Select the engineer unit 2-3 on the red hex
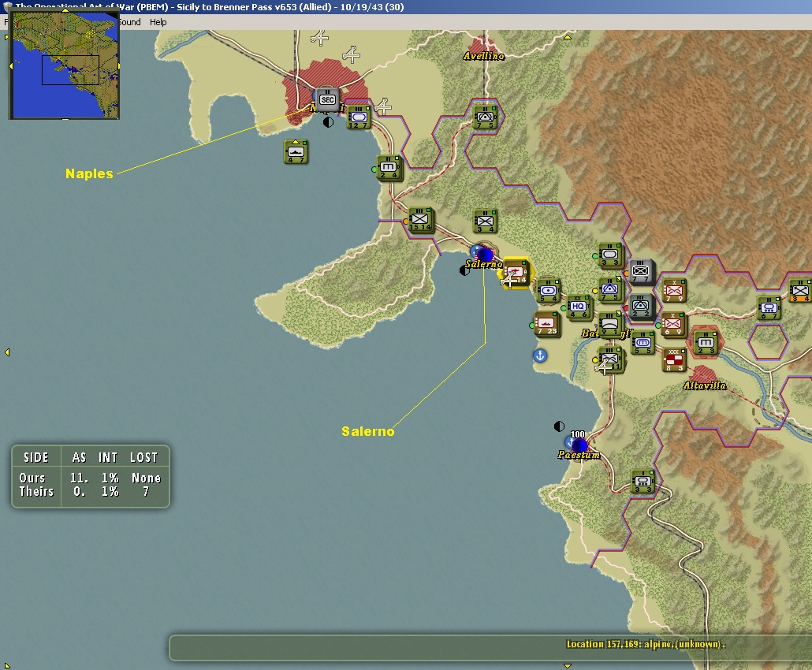 pyautogui.click(x=705, y=344)
